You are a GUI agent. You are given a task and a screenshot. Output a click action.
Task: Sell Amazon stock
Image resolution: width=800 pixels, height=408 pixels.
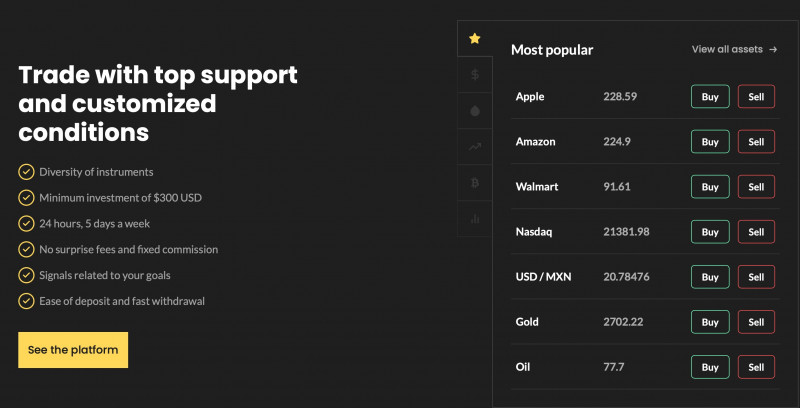(756, 142)
